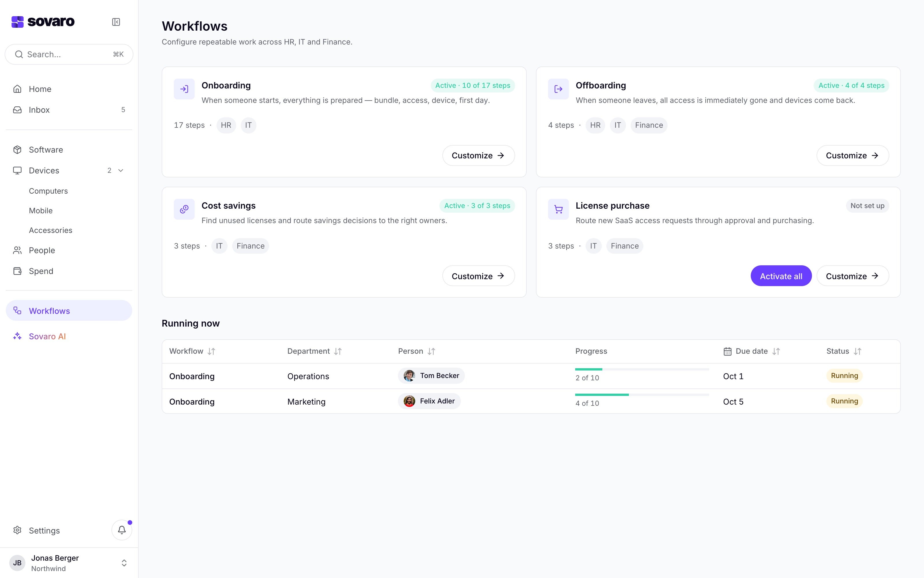The height and width of the screenshot is (578, 924).
Task: Click the Not set up badge
Action: coord(867,206)
